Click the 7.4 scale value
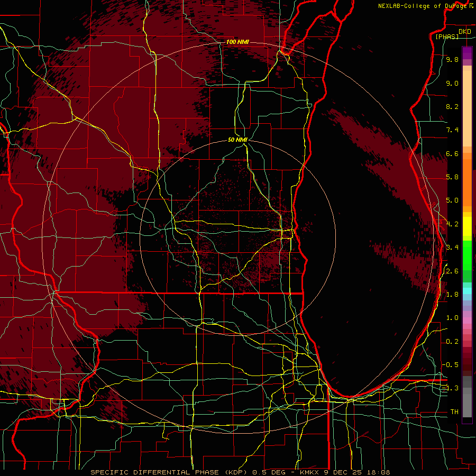The width and height of the screenshot is (476, 476). (x=452, y=130)
